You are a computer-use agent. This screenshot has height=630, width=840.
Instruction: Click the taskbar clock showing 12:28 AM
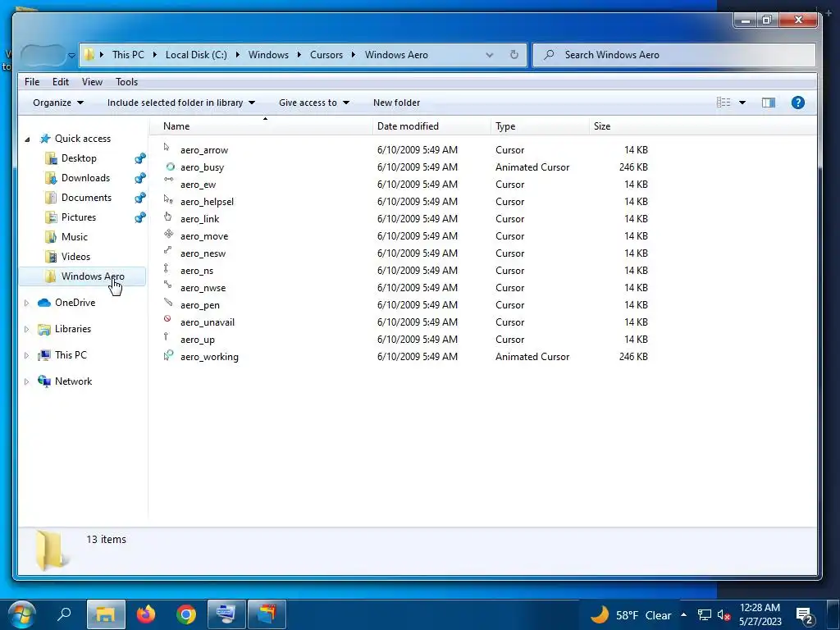(760, 614)
